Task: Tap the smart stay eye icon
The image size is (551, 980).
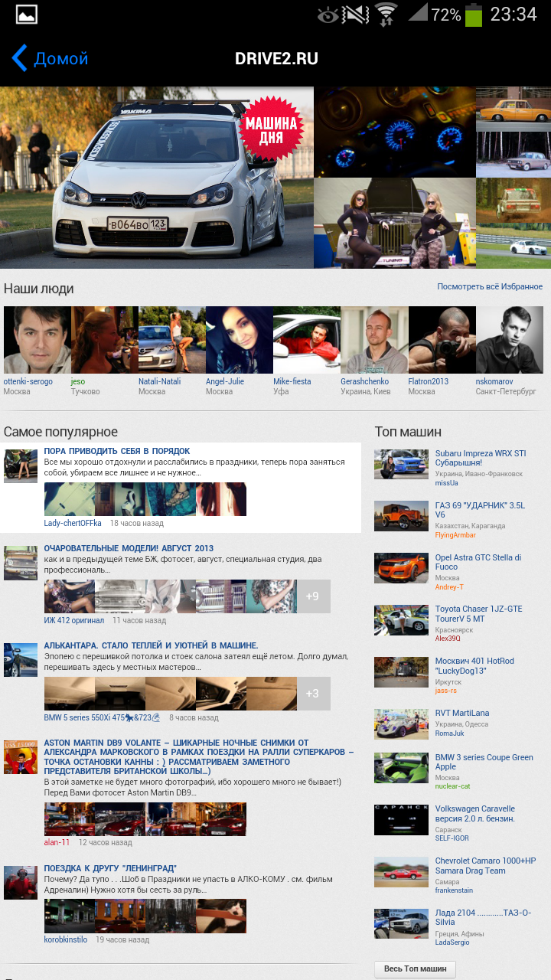Action: pyautogui.click(x=328, y=15)
